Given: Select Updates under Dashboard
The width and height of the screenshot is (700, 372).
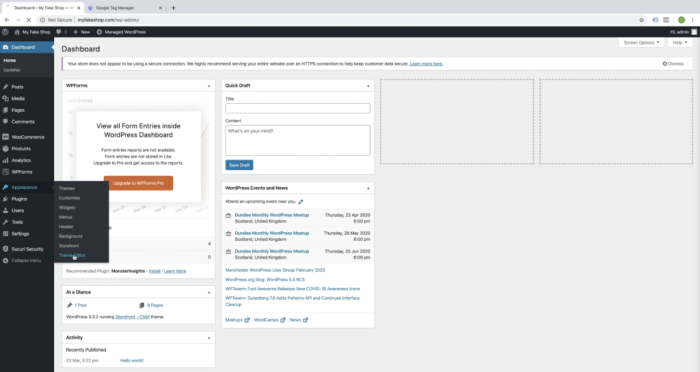Looking at the screenshot, I should coord(12,70).
